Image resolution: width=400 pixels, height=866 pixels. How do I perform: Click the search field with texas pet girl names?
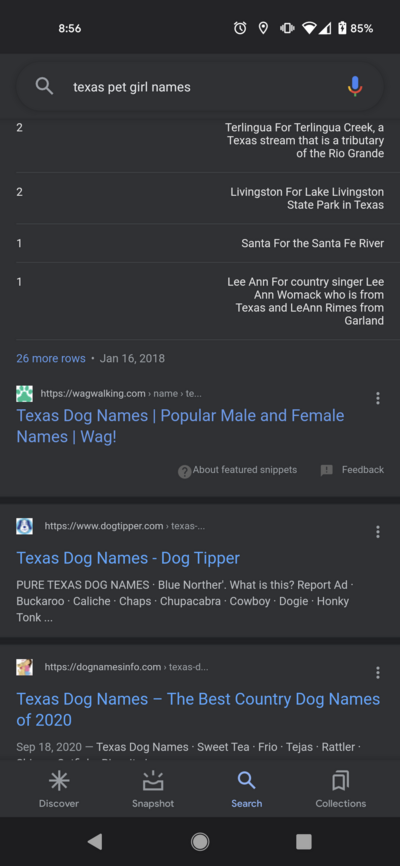click(200, 87)
